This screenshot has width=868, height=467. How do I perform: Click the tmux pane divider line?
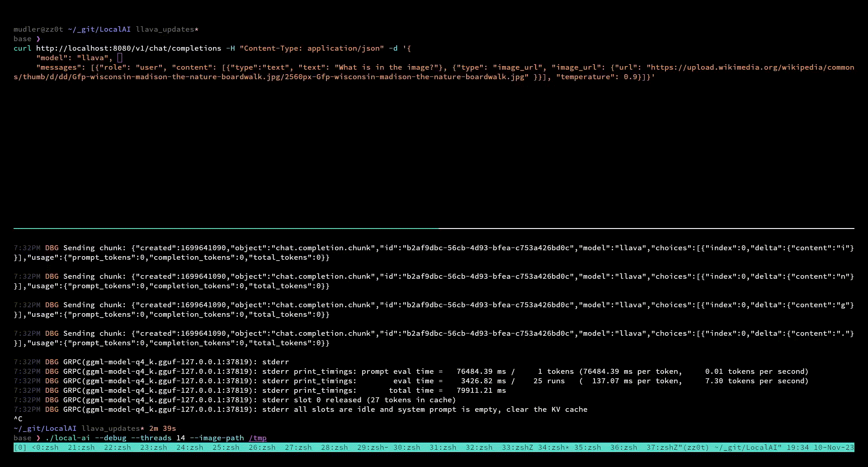tap(434, 229)
